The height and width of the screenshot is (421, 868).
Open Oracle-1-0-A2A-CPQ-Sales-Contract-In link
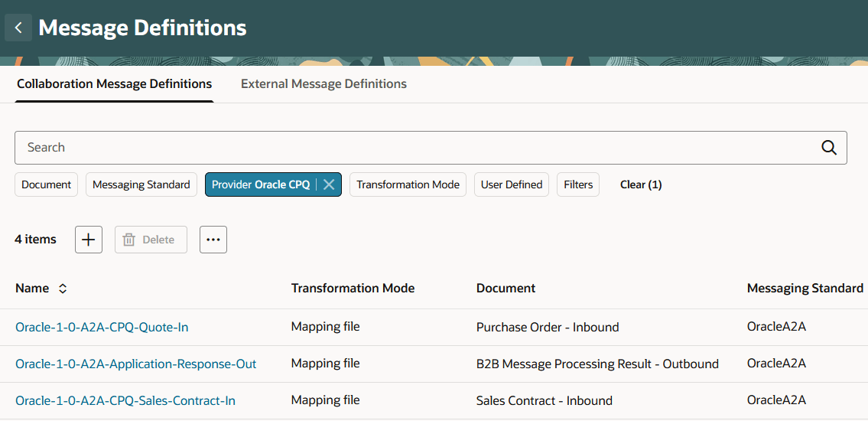pos(125,400)
